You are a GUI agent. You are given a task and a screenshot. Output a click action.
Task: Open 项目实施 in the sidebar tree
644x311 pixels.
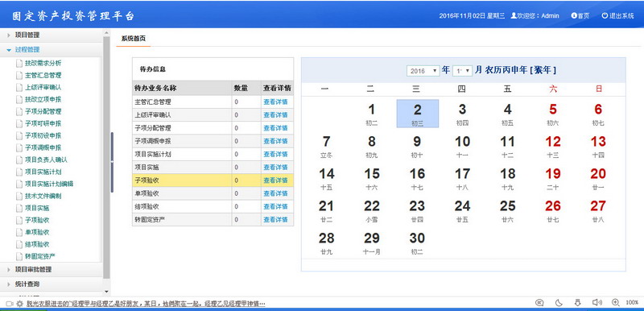click(x=37, y=208)
